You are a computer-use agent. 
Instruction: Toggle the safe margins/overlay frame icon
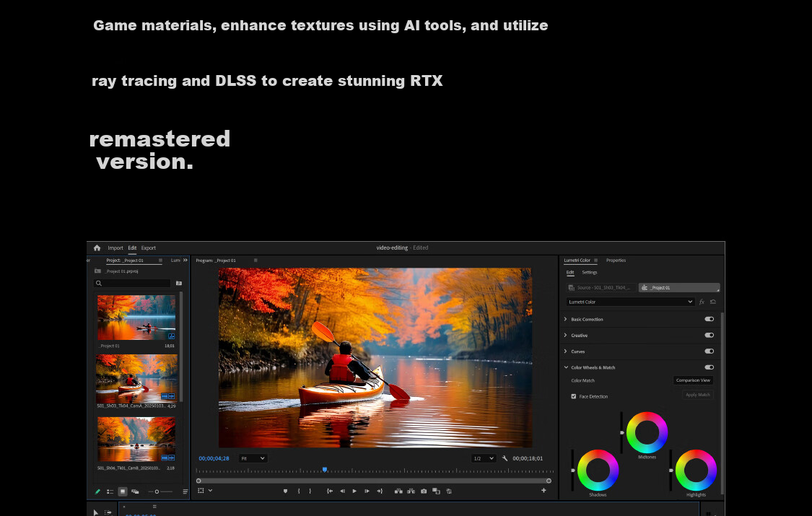click(201, 491)
